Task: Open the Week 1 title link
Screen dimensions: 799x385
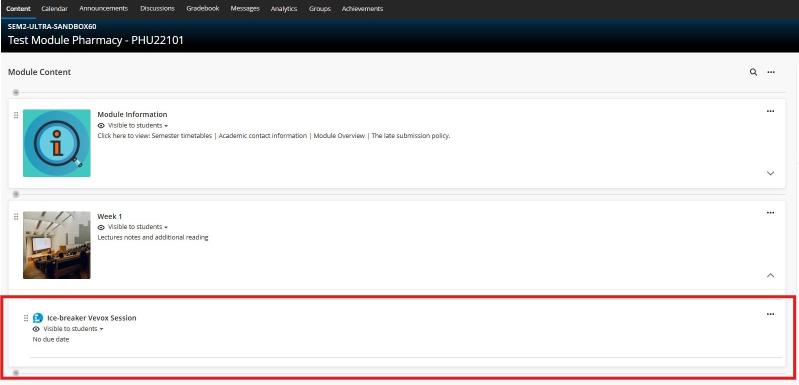Action: pos(110,216)
